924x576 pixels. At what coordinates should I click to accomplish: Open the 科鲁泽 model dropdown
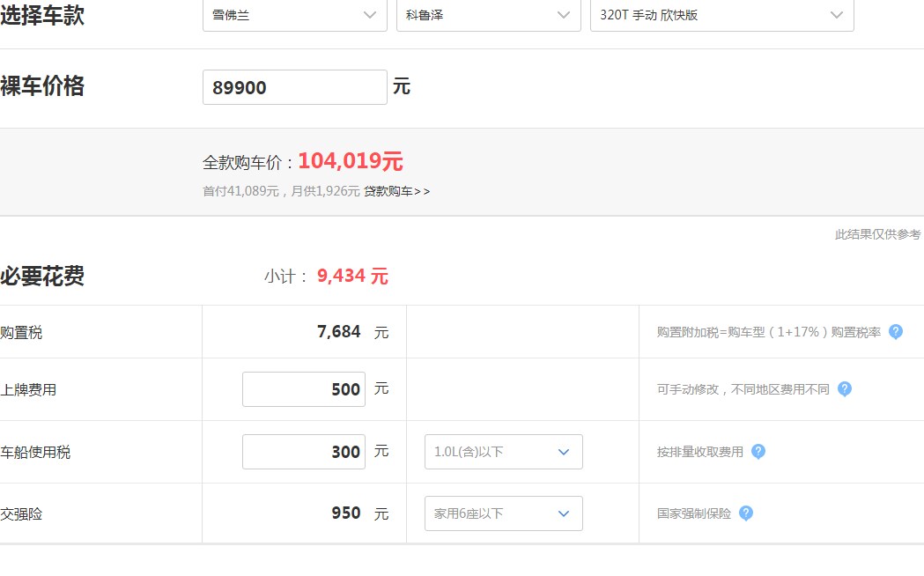pos(489,15)
